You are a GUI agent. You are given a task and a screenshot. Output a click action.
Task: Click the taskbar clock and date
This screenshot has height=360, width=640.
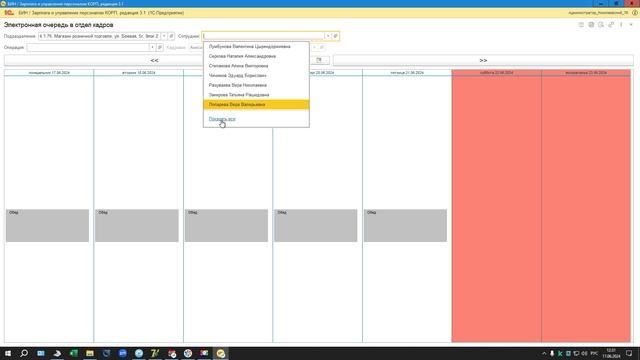point(611,353)
